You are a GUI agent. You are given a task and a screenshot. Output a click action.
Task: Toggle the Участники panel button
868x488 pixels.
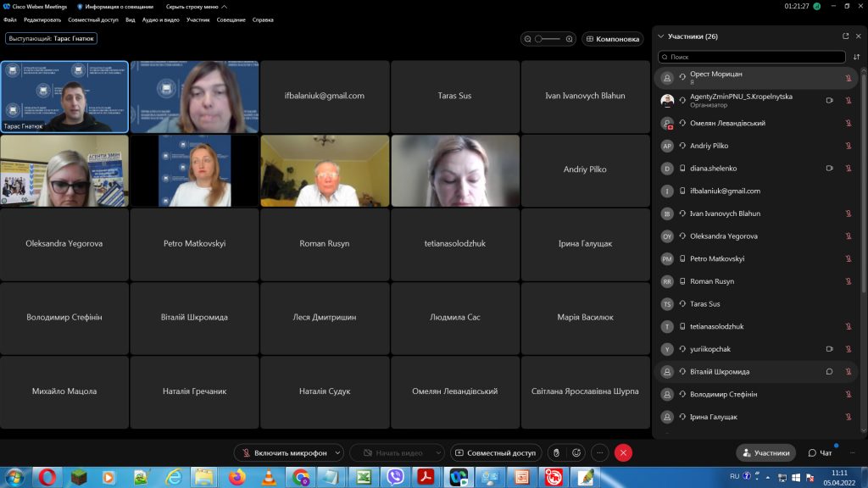tap(765, 453)
